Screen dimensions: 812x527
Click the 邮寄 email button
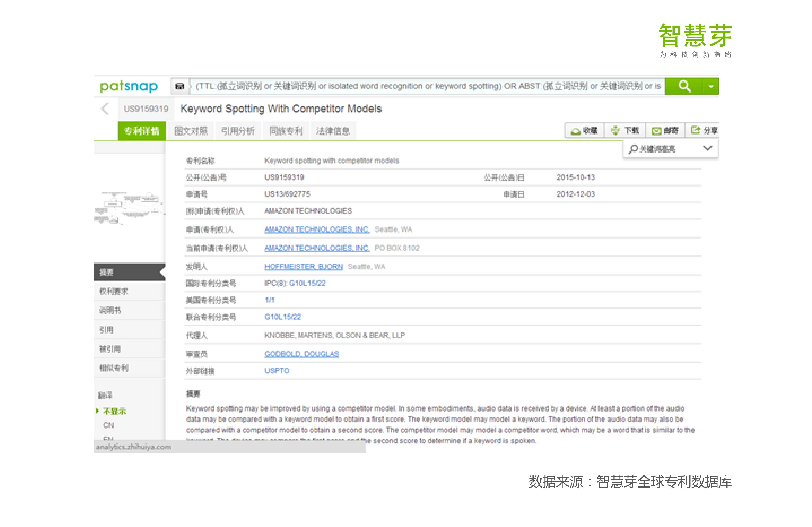pos(665,130)
